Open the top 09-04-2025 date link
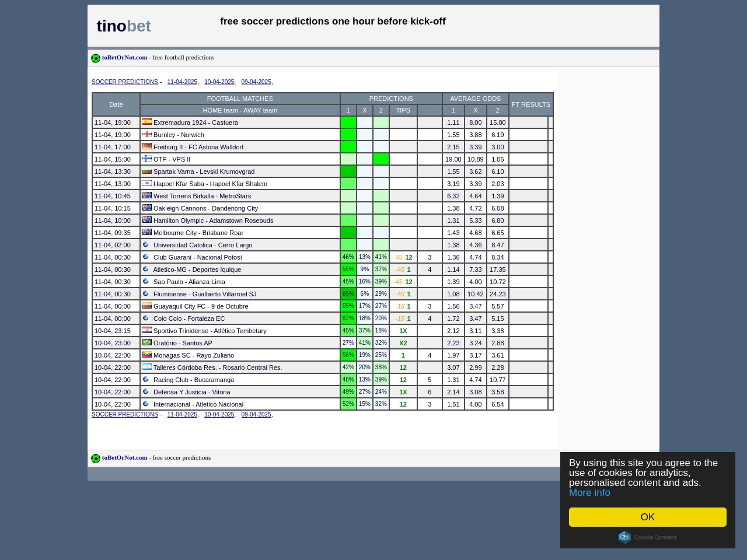 pos(256,82)
